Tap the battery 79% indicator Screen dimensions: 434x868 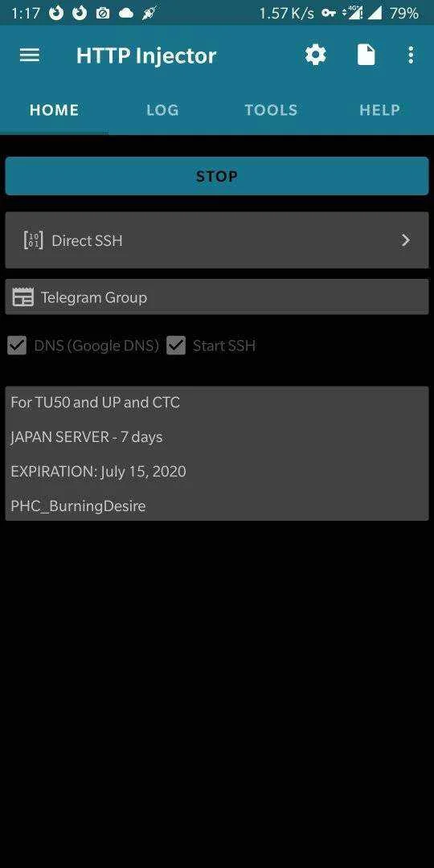tap(404, 14)
